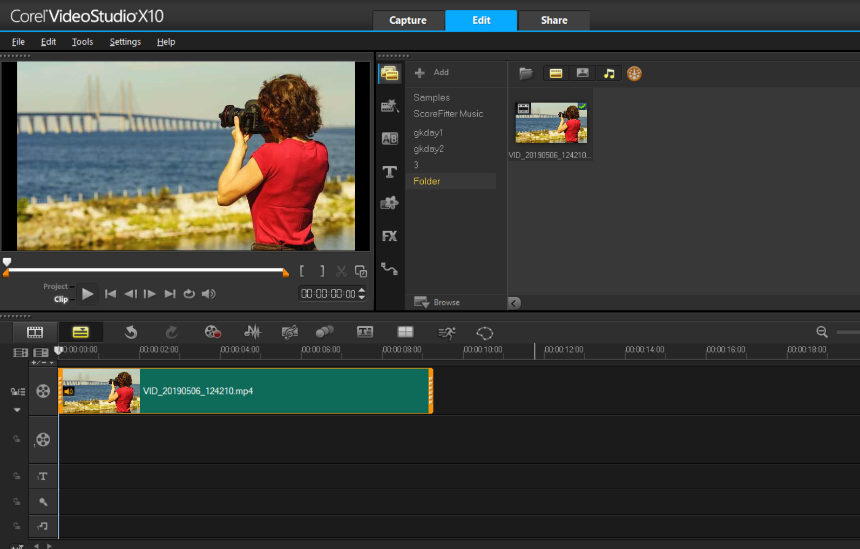Toggle show audio files filter
Image resolution: width=860 pixels, height=549 pixels.
(609, 73)
